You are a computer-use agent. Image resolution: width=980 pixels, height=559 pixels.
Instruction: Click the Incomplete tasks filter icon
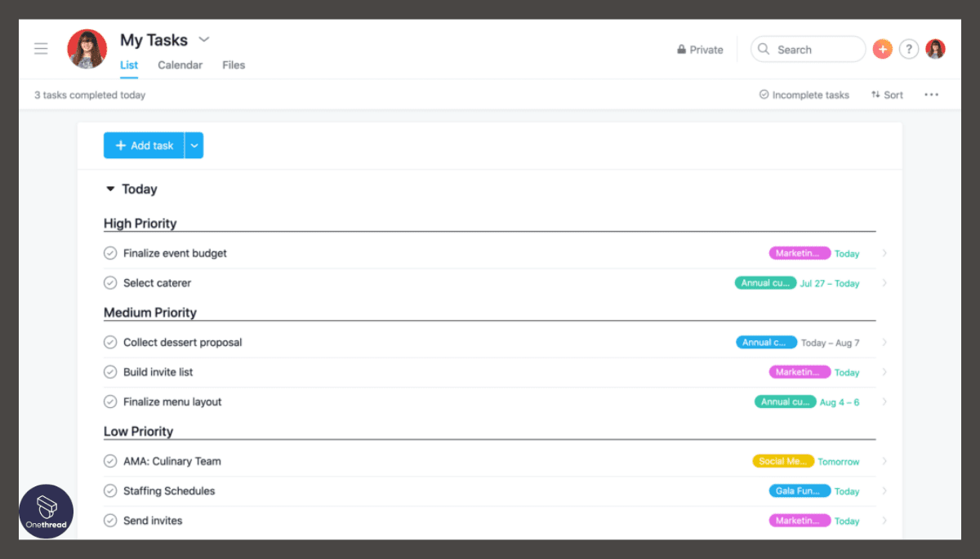point(763,95)
